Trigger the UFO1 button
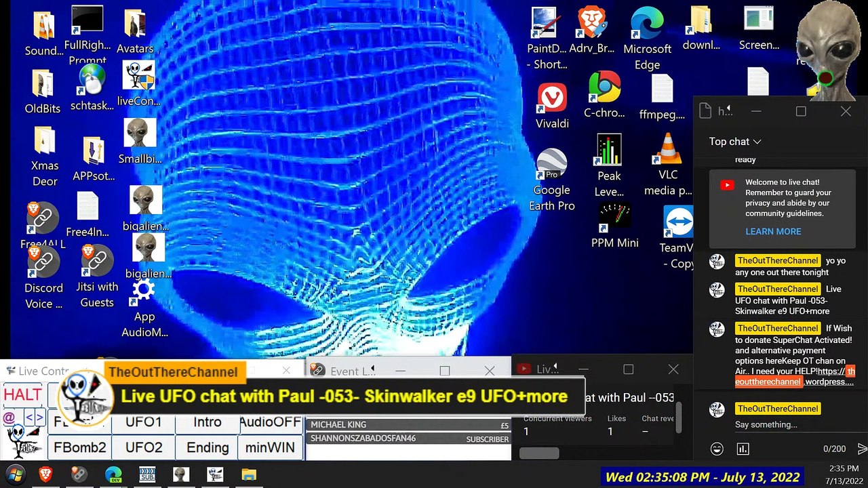Screen dimensions: 868x488 [144, 422]
